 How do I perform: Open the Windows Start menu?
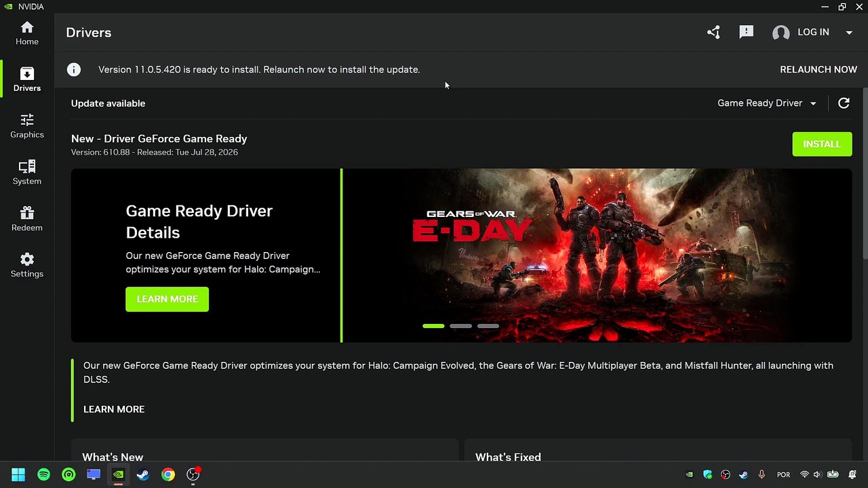coord(18,474)
